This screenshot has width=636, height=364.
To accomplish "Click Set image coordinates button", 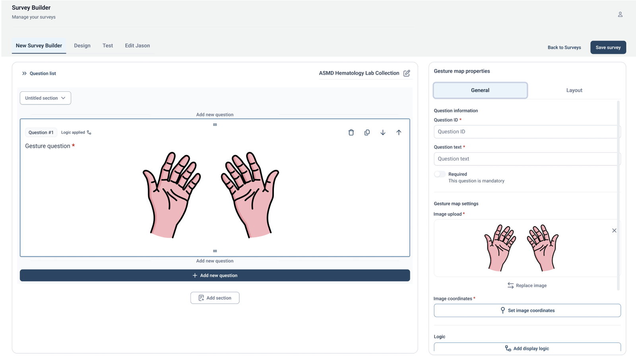I will coord(527,310).
